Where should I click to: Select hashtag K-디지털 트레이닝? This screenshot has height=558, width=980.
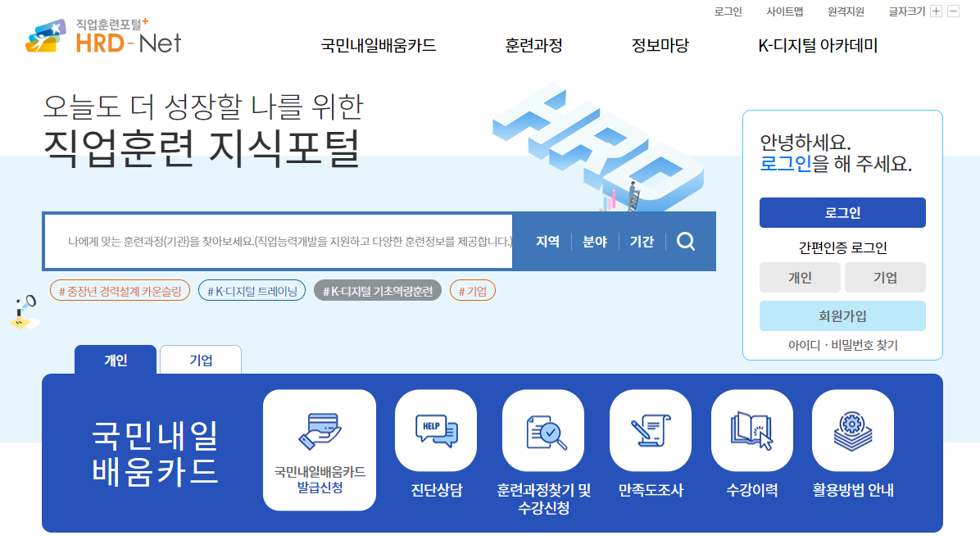pyautogui.click(x=252, y=291)
